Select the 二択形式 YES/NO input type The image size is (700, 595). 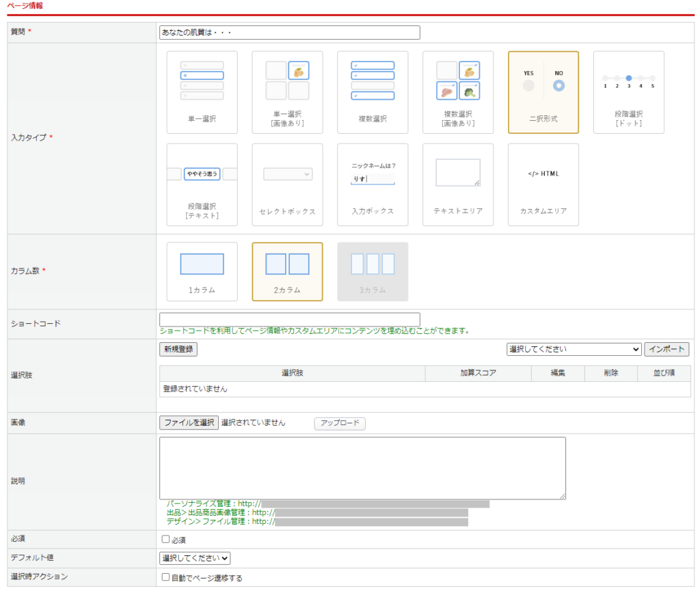click(543, 92)
